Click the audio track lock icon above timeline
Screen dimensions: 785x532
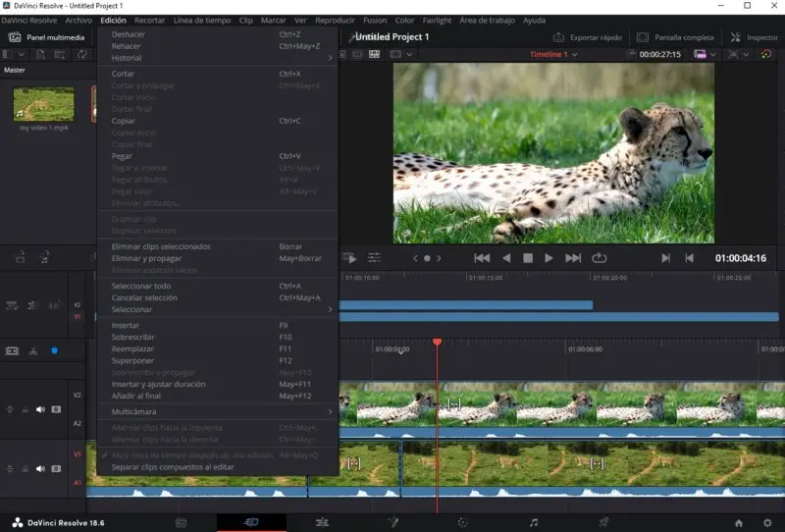44,257
